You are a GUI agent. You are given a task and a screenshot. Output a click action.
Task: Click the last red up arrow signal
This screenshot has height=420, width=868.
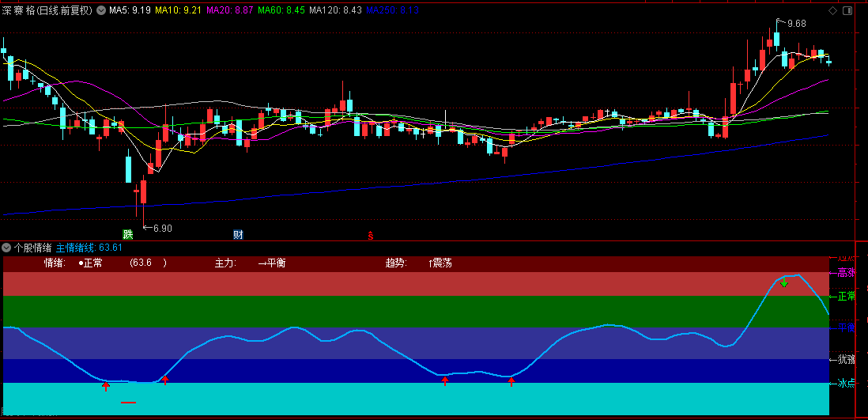point(511,382)
